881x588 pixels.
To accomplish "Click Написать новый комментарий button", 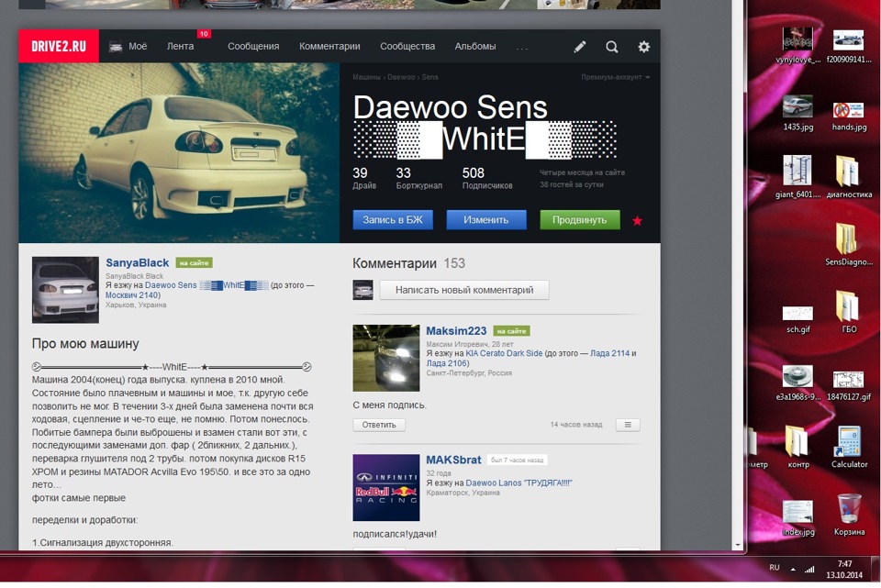I will [x=464, y=291].
